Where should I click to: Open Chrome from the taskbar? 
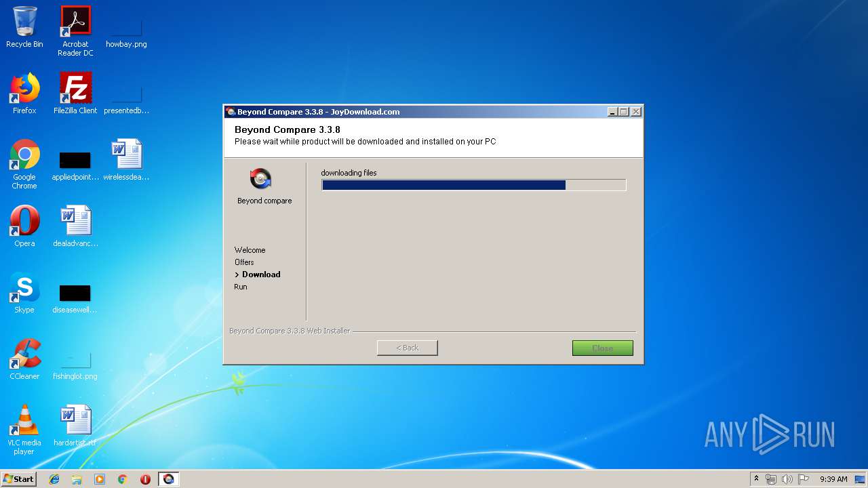pyautogui.click(x=123, y=479)
